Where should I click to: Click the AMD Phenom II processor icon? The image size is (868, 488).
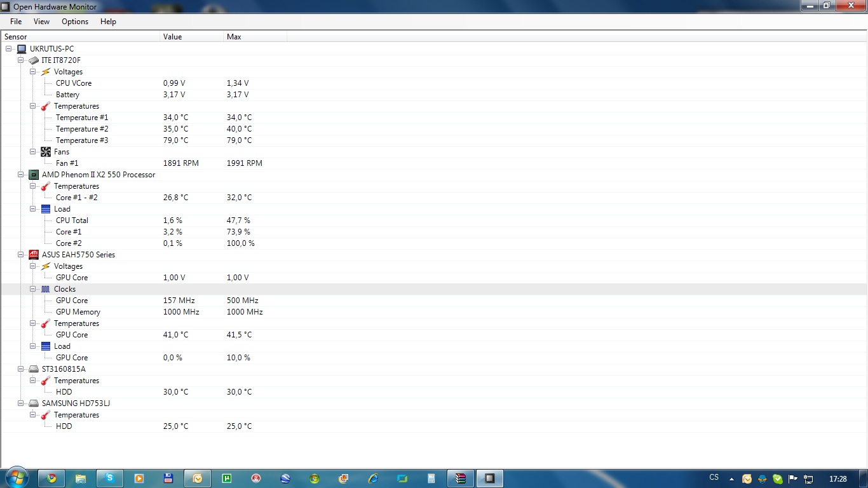(x=34, y=175)
